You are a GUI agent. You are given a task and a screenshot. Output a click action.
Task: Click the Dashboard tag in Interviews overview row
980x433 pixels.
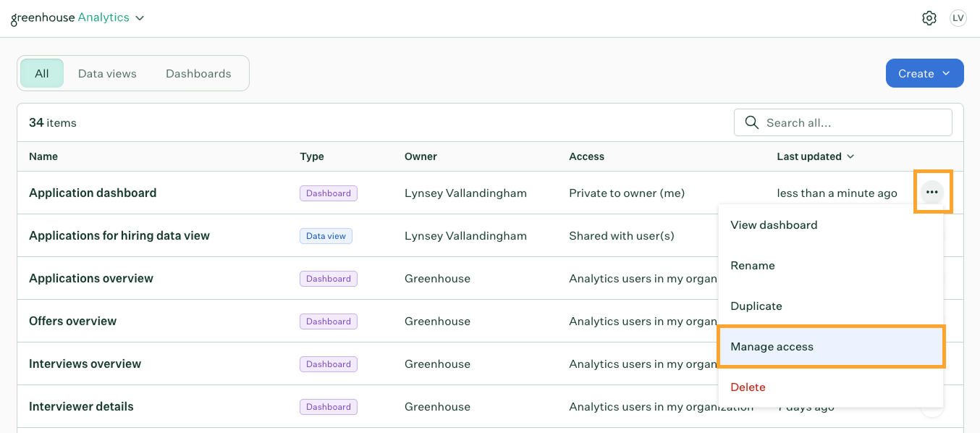[329, 364]
